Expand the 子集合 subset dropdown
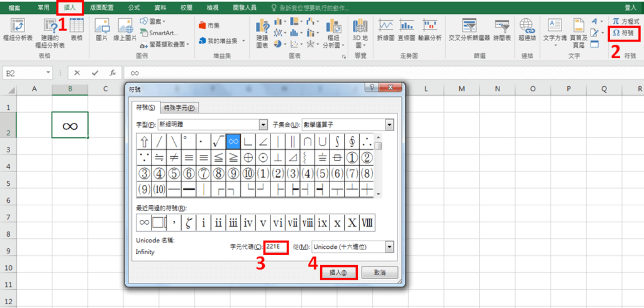The image size is (644, 308). coord(389,124)
